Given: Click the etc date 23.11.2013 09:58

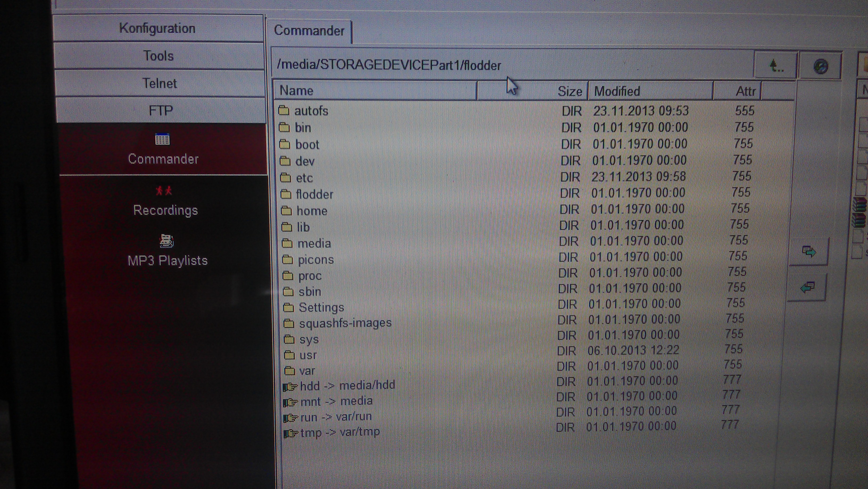Looking at the screenshot, I should (x=639, y=176).
